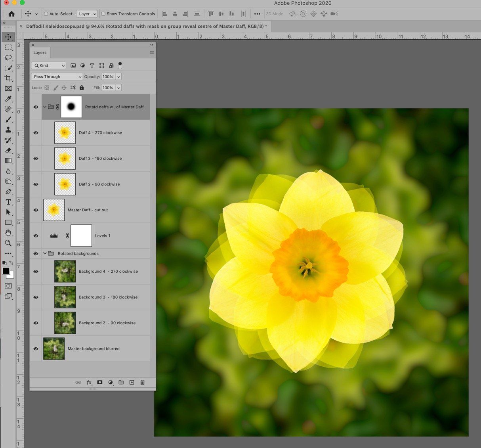Toggle visibility of Levels 1 layer
481x448 pixels.
click(36, 236)
